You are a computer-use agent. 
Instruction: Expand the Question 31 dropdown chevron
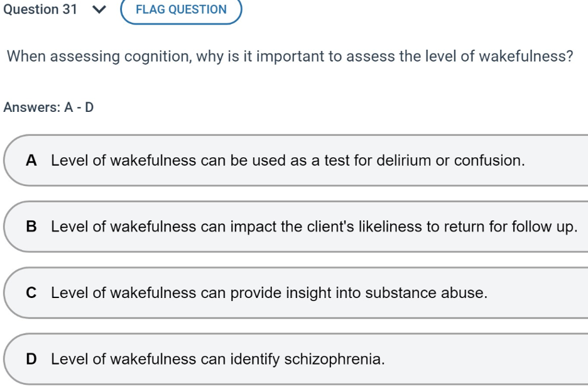click(x=99, y=9)
